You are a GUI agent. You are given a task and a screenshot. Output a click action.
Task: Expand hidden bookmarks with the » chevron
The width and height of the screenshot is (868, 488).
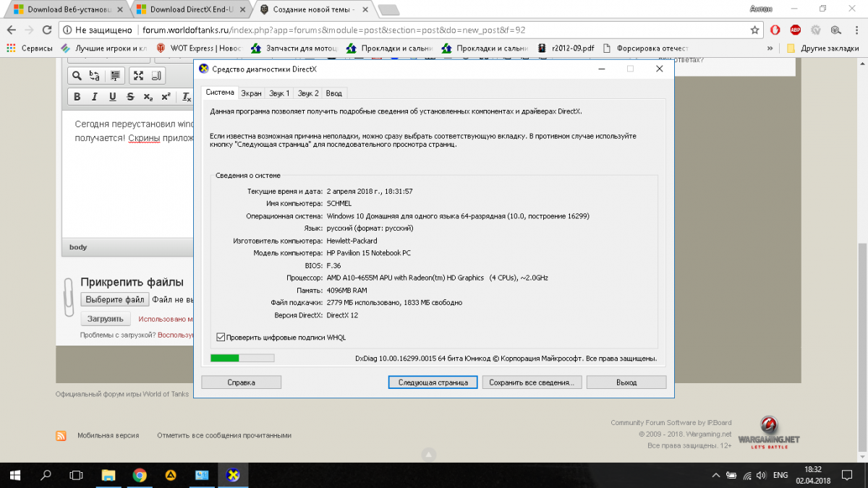tap(770, 48)
